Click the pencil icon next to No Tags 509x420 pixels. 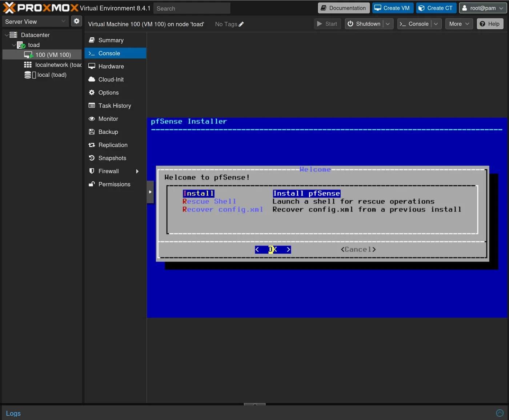coord(241,24)
